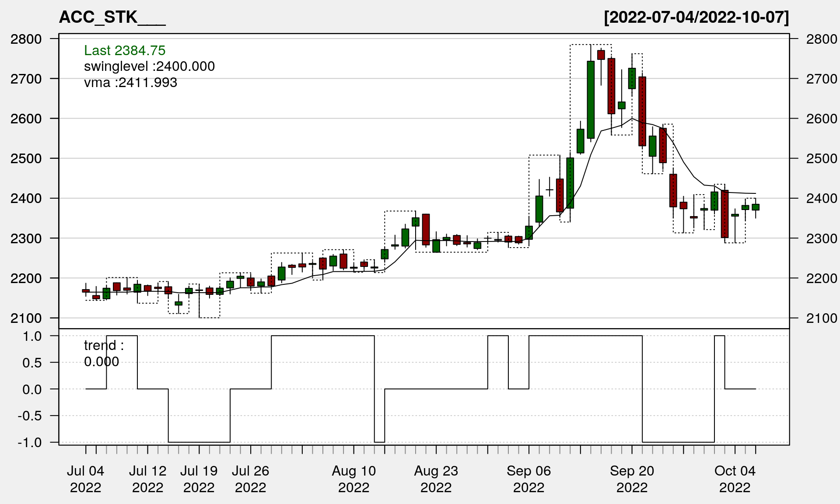The image size is (840, 504).
Task: Click the swinglevel :2400.000 text
Action: (x=149, y=66)
